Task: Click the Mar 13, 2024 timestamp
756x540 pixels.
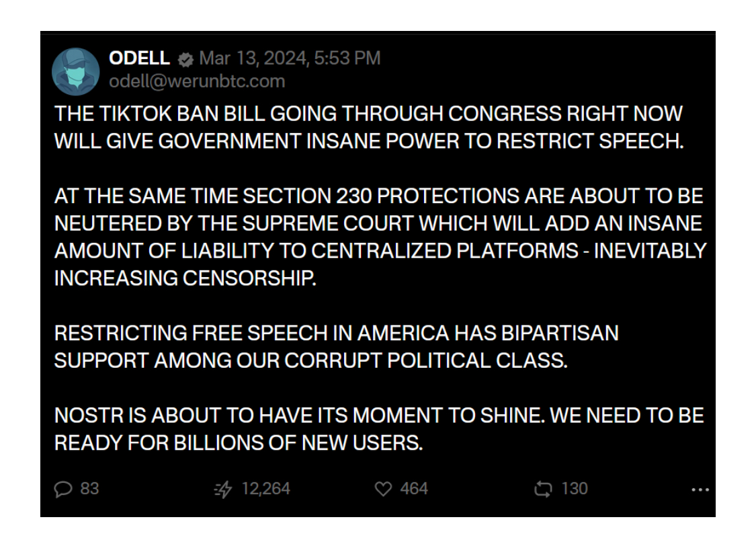Action: coord(290,59)
